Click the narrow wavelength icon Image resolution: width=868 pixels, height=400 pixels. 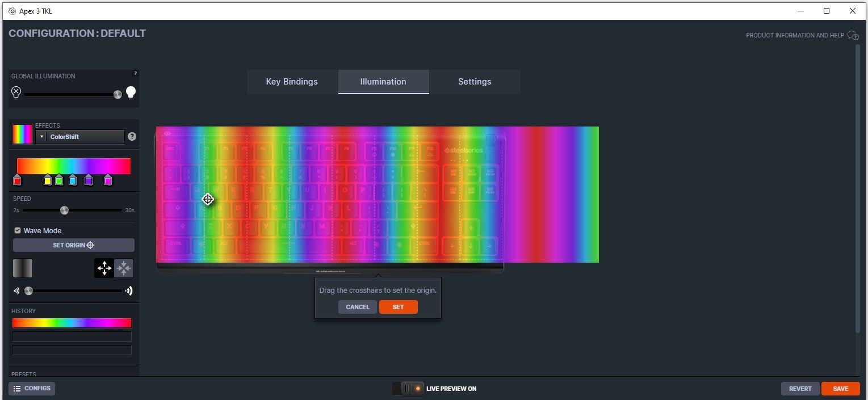[x=16, y=291]
